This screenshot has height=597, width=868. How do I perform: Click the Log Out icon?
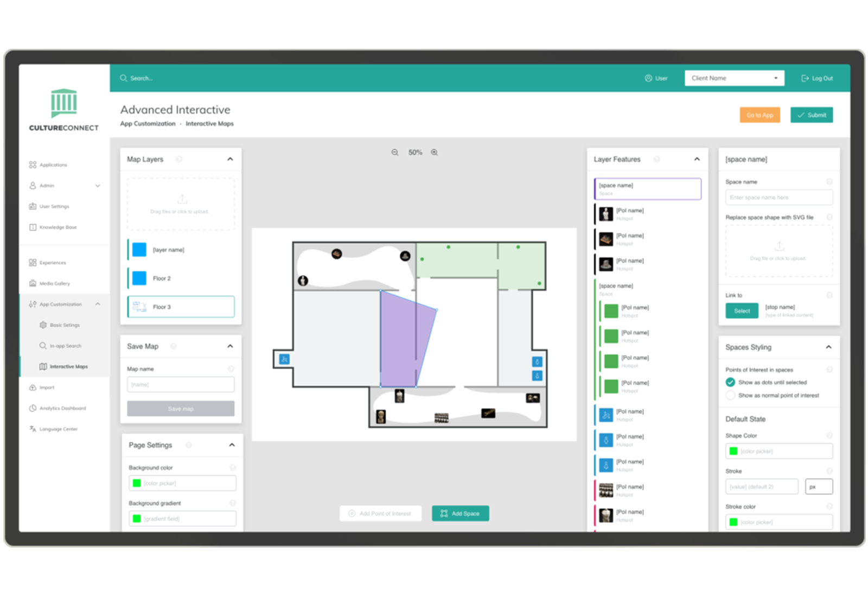pos(805,78)
